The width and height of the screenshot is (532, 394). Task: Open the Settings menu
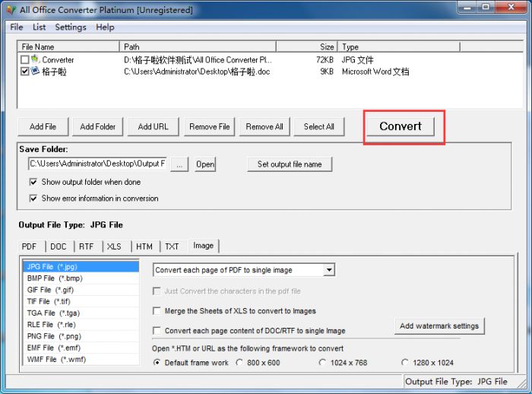[x=70, y=27]
